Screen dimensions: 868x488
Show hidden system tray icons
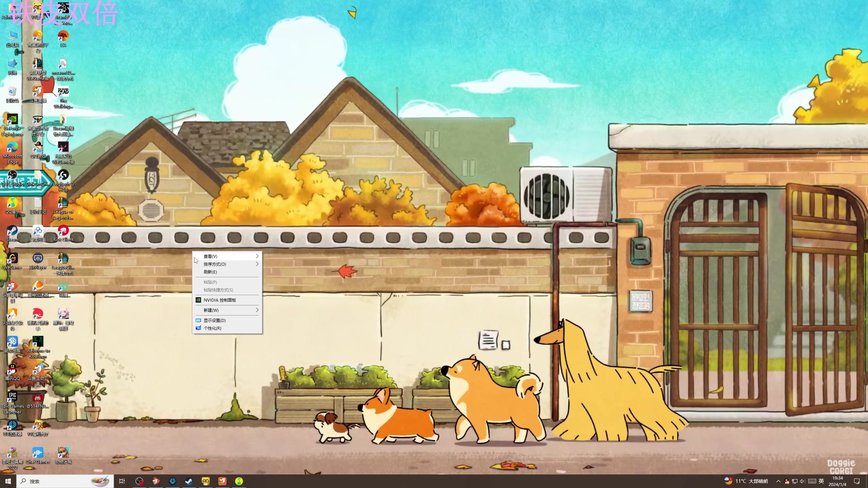(778, 481)
